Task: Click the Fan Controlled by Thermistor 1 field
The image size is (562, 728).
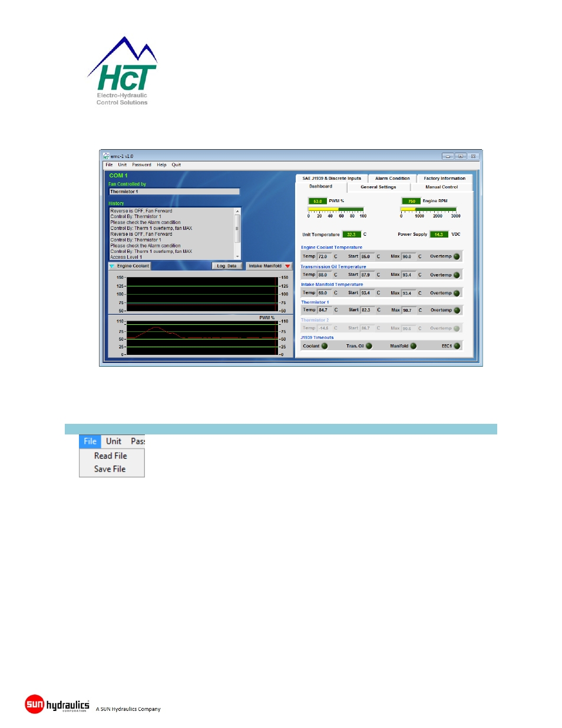Action: (x=174, y=192)
